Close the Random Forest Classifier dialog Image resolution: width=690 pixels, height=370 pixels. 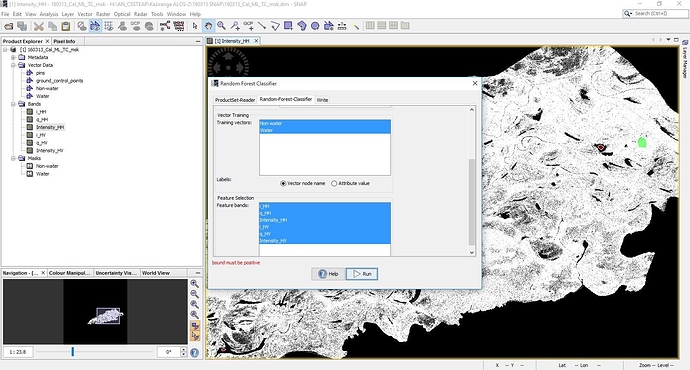475,83
